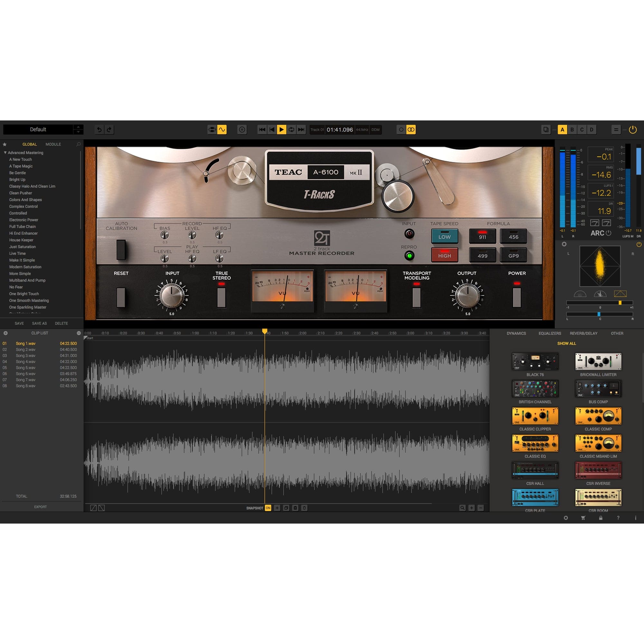This screenshot has height=644, width=644.
Task: Click the help question mark icon
Action: (617, 518)
